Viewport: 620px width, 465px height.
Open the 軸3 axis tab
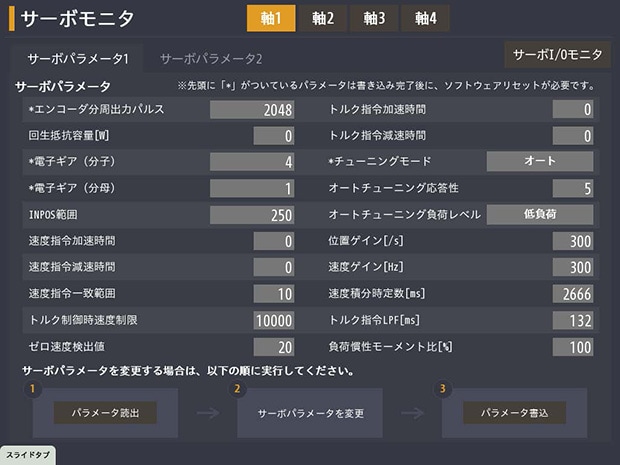tap(375, 18)
